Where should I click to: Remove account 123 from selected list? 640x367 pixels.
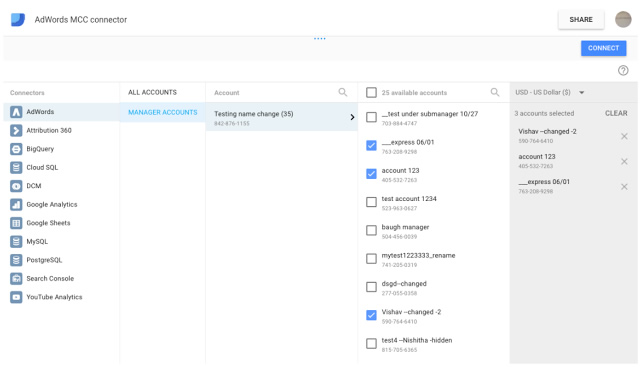pos(624,162)
